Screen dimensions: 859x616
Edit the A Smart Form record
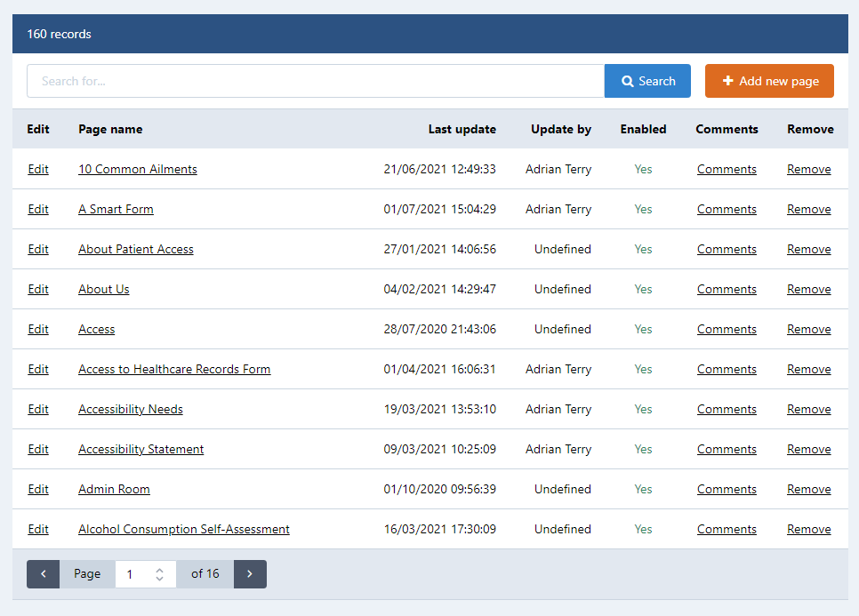(38, 209)
